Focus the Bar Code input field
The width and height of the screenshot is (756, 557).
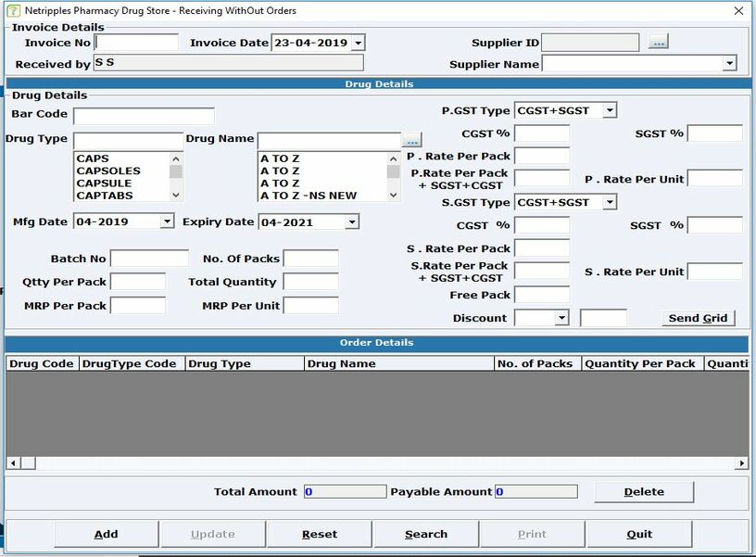point(144,116)
